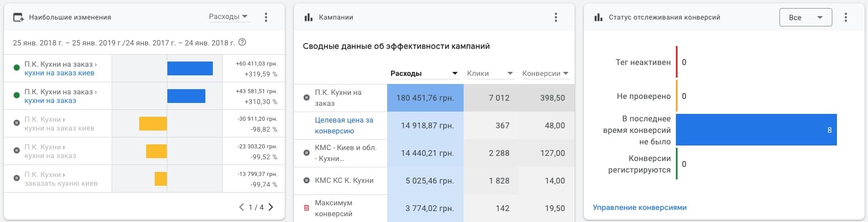The width and height of the screenshot is (868, 222).
Task: Click the Статус отслеживания конверсий chart icon
Action: point(598,17)
